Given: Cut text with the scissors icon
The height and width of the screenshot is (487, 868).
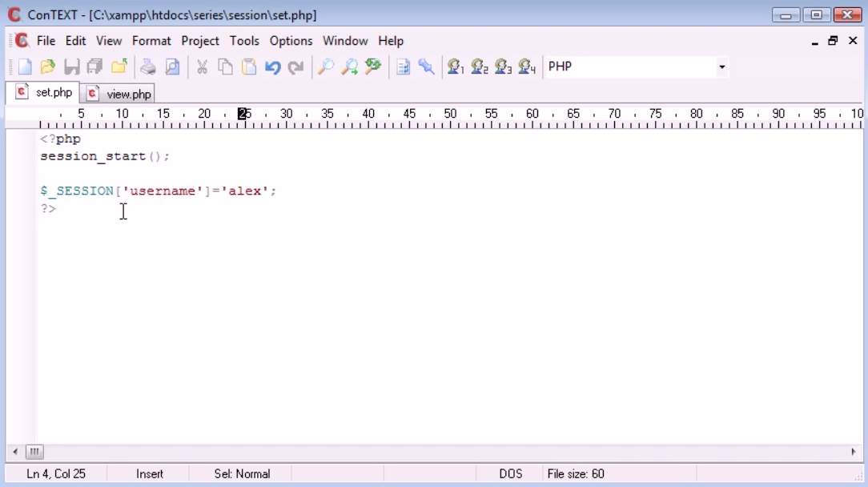Looking at the screenshot, I should pyautogui.click(x=201, y=67).
